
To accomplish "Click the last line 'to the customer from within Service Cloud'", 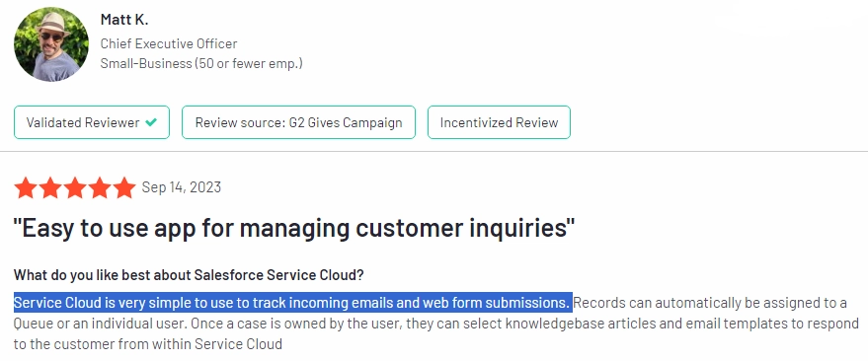I will click(148, 344).
